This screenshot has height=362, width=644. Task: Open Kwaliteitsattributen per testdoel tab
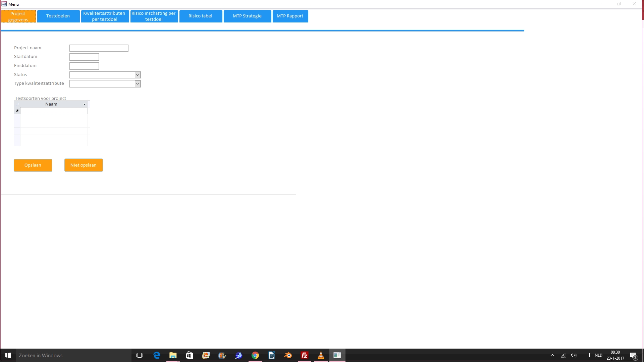tap(105, 16)
